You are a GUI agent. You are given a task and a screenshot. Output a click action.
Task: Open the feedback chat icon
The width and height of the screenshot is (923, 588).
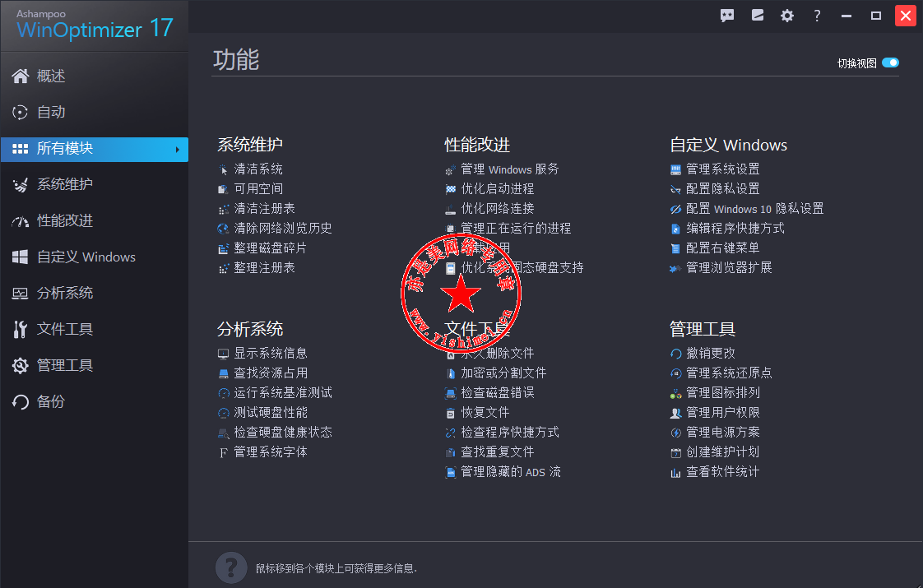coord(727,16)
